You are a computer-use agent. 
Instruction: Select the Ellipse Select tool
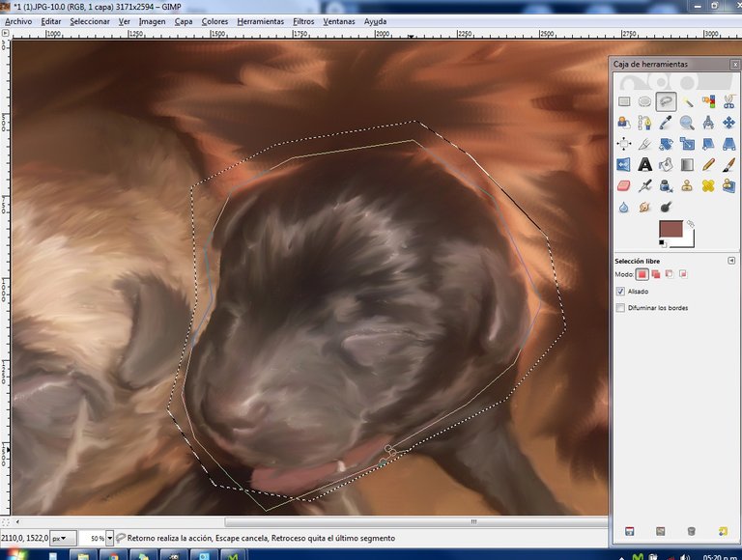644,101
